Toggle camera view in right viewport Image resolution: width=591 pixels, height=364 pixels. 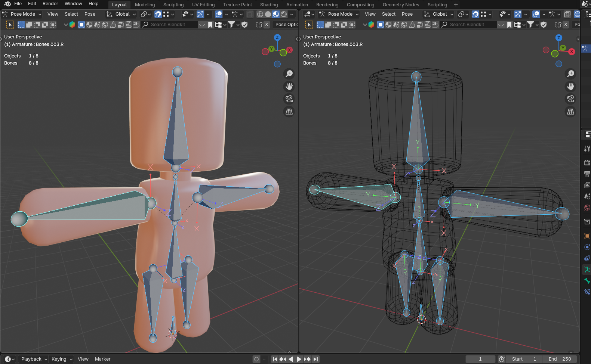pyautogui.click(x=570, y=99)
